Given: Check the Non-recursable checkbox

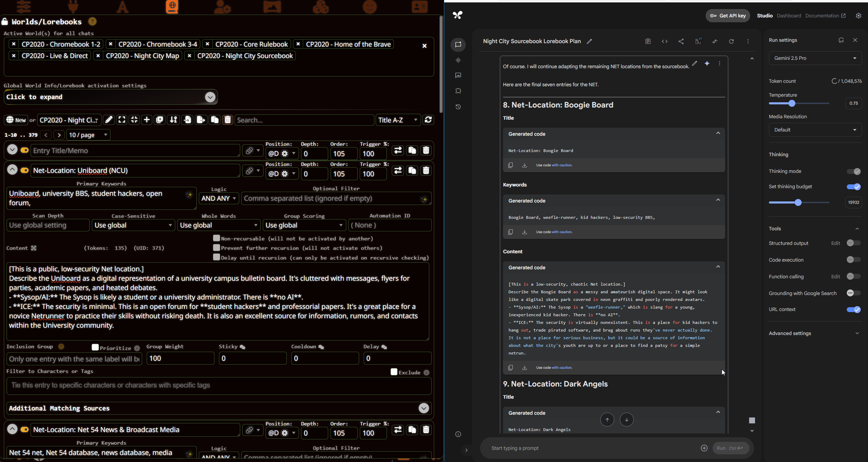Looking at the screenshot, I should tap(217, 238).
